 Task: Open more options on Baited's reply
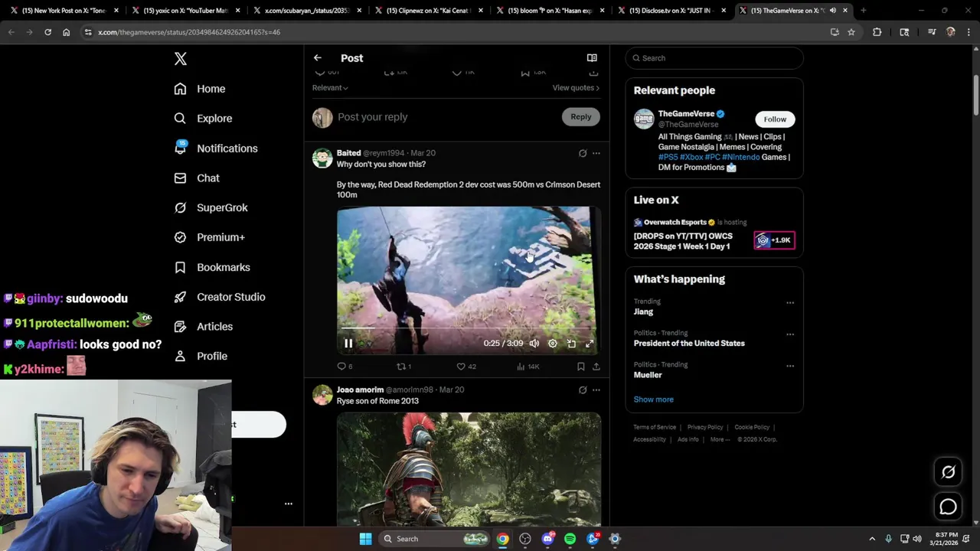click(x=596, y=154)
